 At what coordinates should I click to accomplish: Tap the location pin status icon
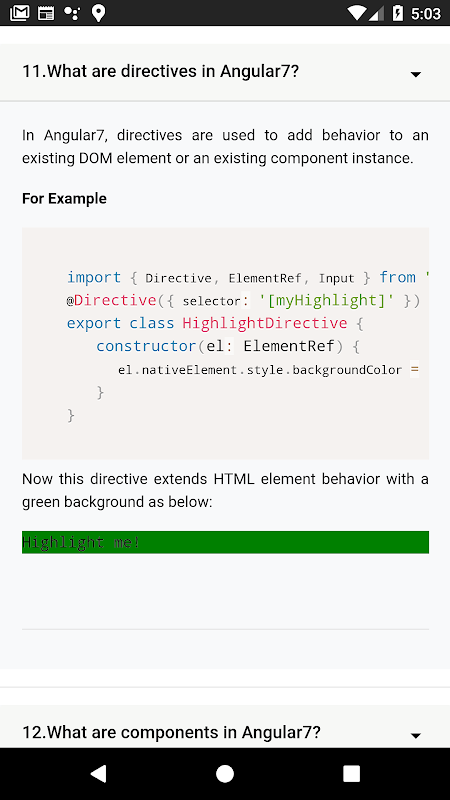tap(98, 13)
